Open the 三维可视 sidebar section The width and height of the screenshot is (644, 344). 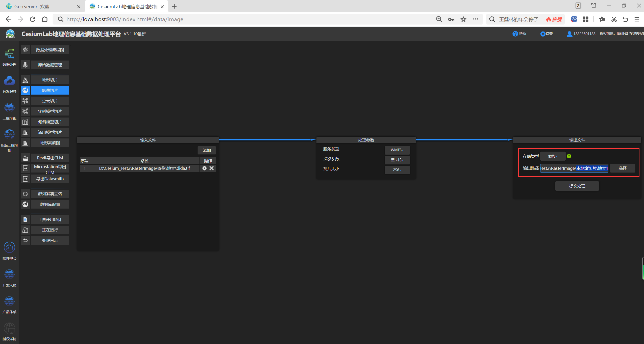[9, 111]
